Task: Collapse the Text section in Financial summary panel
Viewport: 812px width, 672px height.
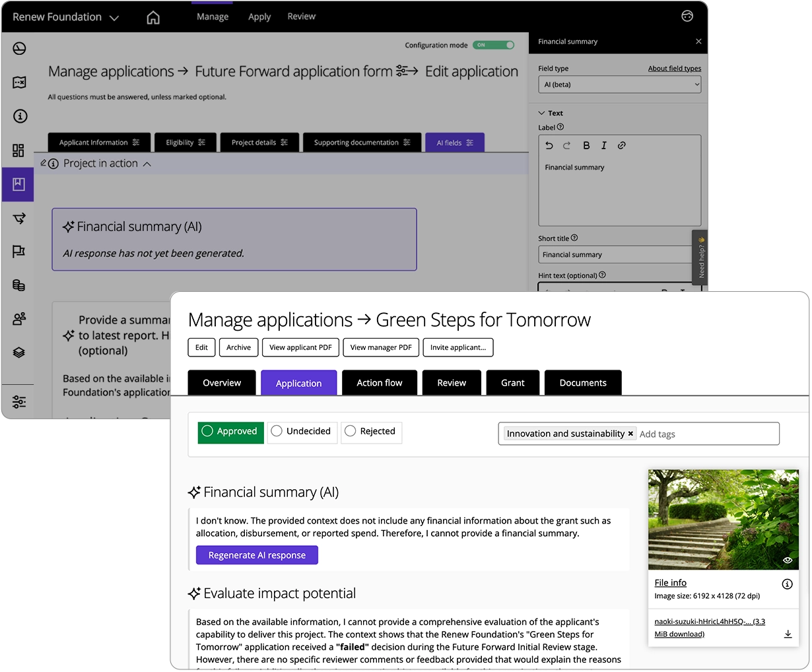Action: (543, 113)
